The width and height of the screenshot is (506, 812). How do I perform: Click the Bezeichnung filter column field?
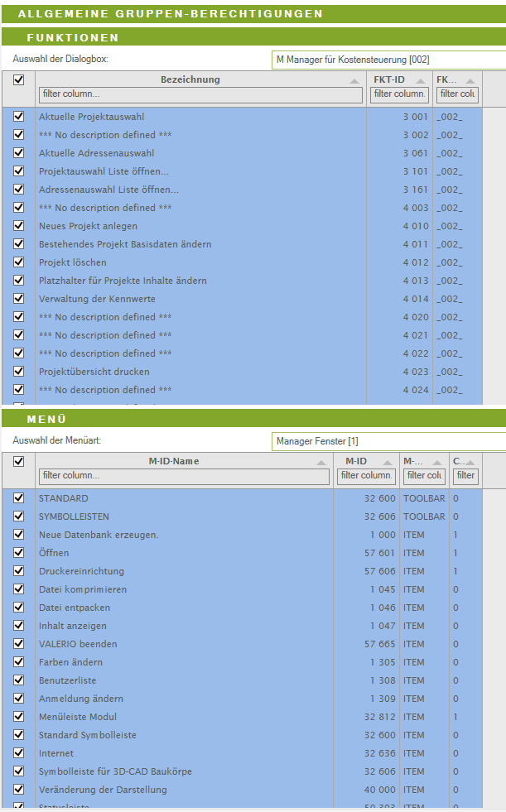[x=200, y=94]
